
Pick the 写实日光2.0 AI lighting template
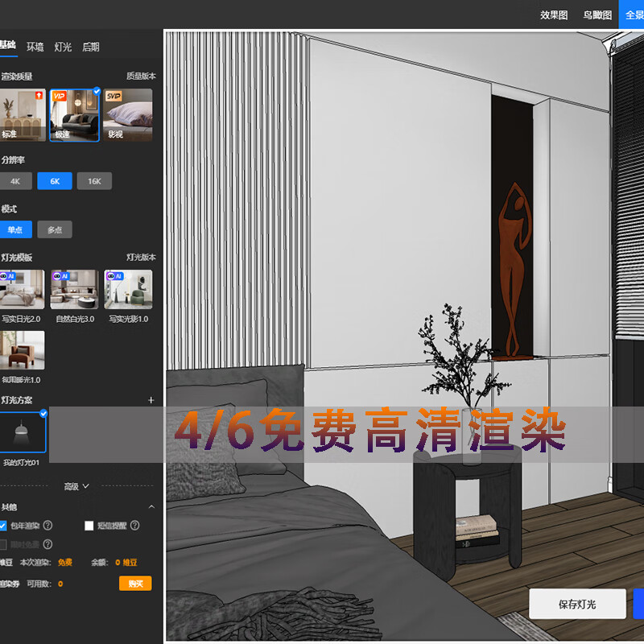(22, 290)
